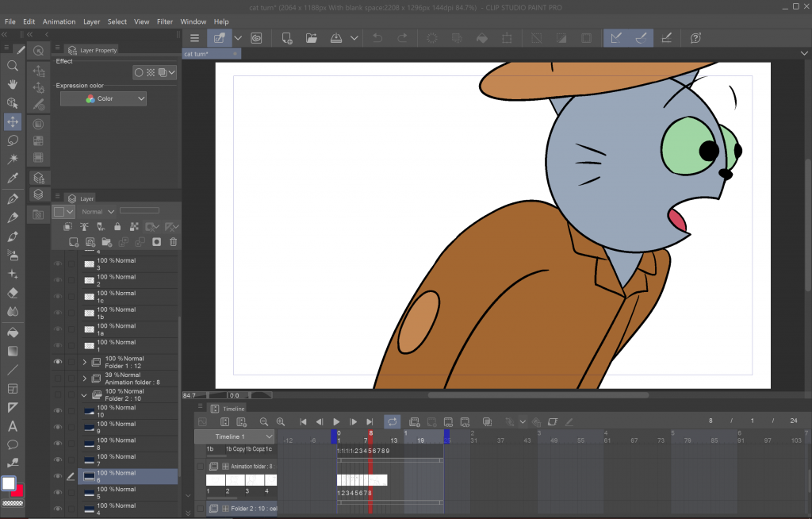Hide Folder 1 layer visibility eye
This screenshot has height=519, width=812.
[x=57, y=362]
